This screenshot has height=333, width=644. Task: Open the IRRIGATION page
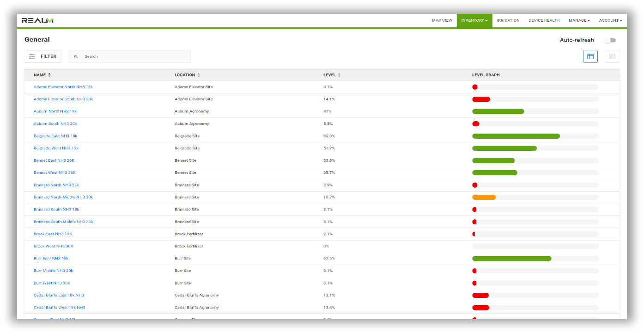click(508, 20)
